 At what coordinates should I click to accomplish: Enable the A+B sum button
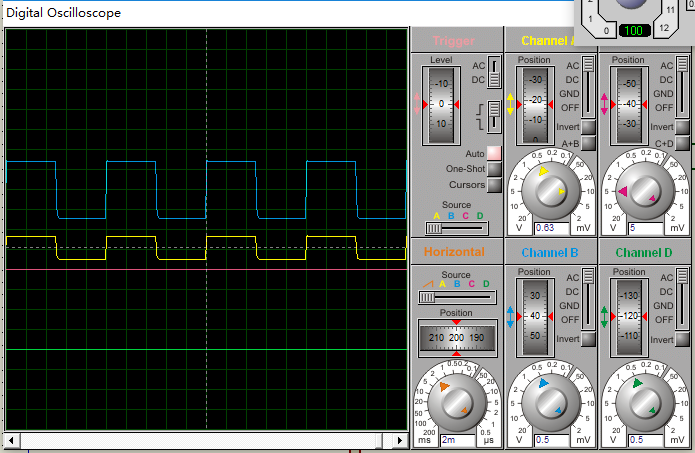click(x=588, y=143)
